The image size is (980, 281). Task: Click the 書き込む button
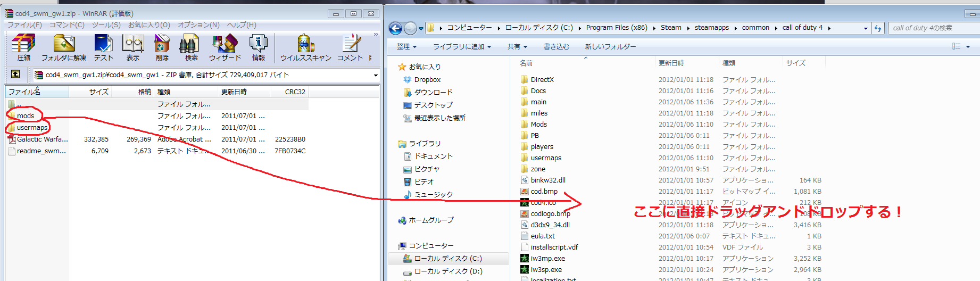point(556,47)
